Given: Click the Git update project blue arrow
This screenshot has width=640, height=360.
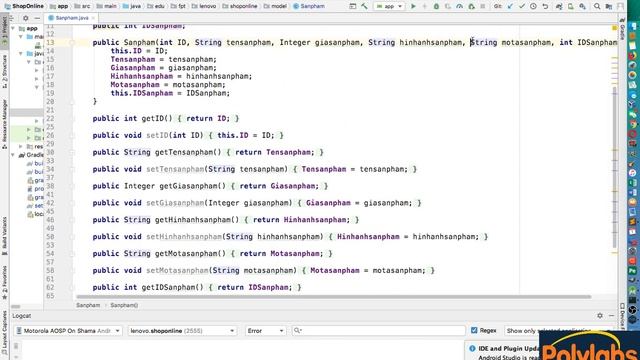Looking at the screenshot, I should coord(510,6).
